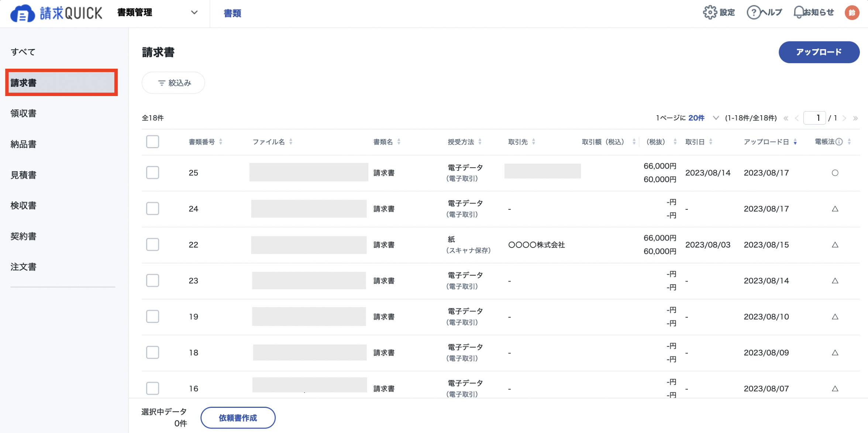Click triangle 電帳法 status for document 23

pyautogui.click(x=835, y=281)
